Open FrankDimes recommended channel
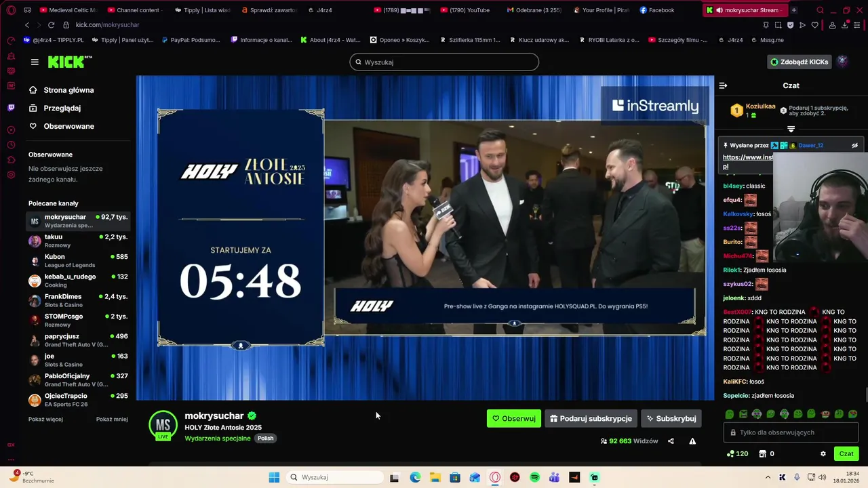The image size is (868, 488). (x=79, y=300)
